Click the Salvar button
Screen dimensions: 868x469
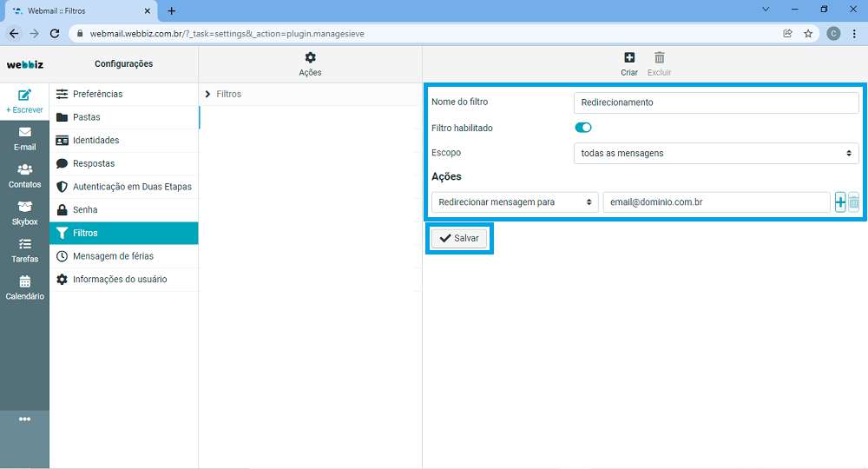pyautogui.click(x=459, y=238)
